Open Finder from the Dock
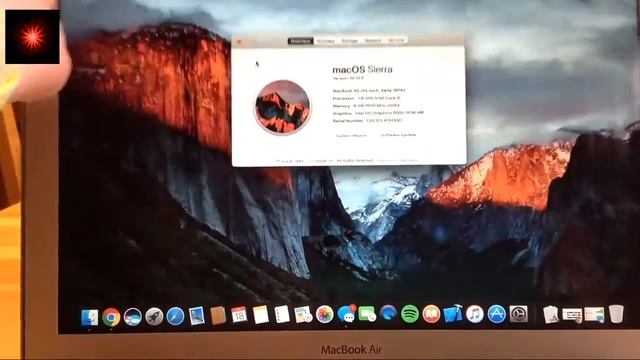Screen dimensions: 640x360 point(89,318)
